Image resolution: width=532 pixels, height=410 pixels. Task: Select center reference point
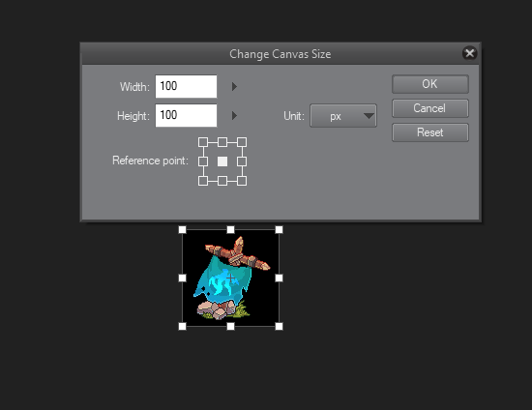[x=222, y=161]
